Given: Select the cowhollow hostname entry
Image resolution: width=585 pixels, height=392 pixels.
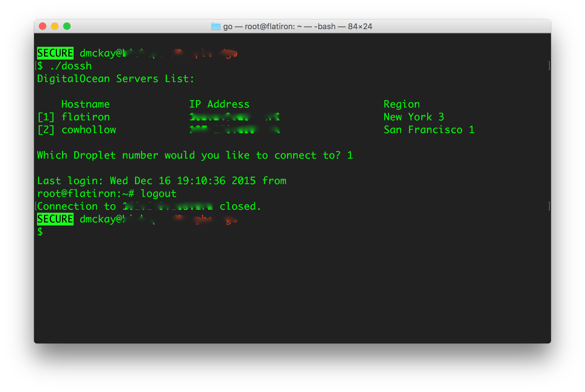Looking at the screenshot, I should tap(88, 130).
